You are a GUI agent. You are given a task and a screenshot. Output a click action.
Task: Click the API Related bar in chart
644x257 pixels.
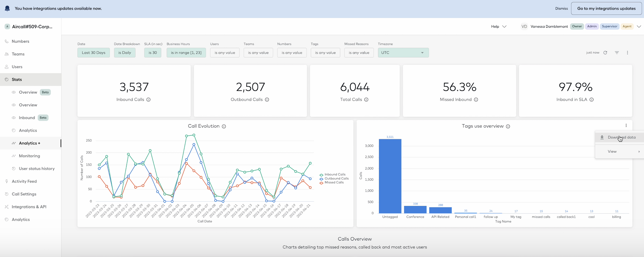click(x=440, y=210)
